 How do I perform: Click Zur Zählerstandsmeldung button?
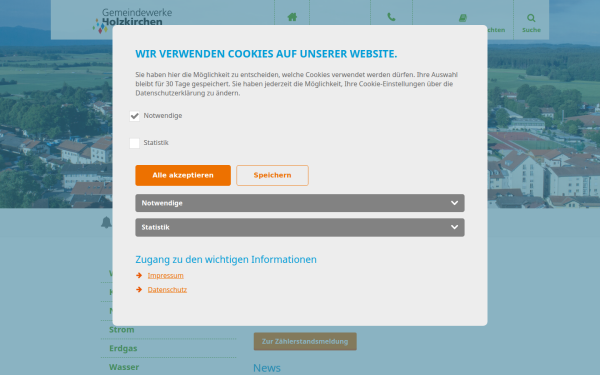point(305,341)
